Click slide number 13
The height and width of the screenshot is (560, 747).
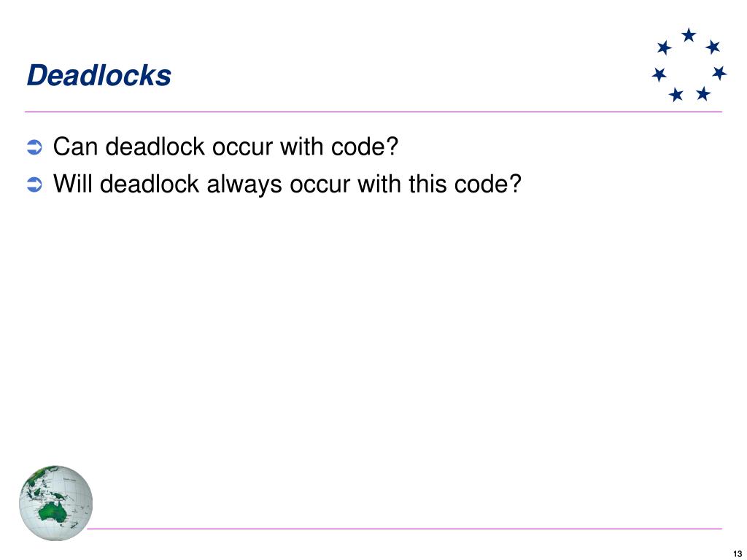pos(738,554)
